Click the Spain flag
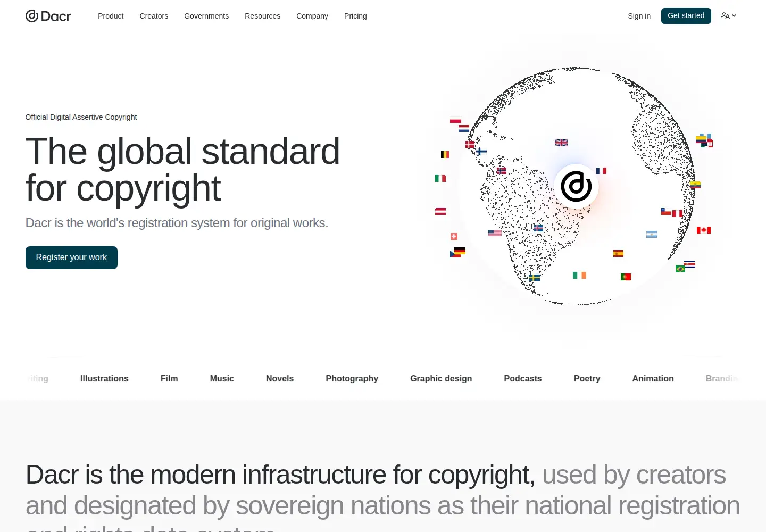Screen dimensions: 766x532 pos(618,254)
